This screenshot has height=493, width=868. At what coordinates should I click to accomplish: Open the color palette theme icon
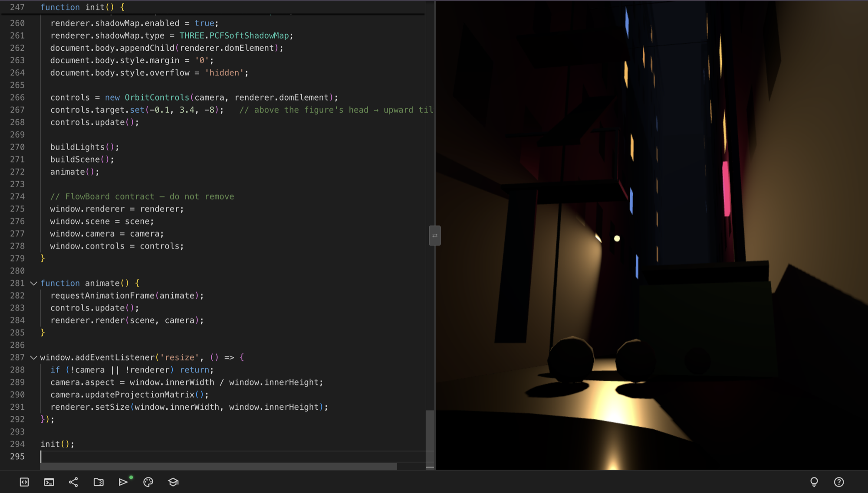click(x=148, y=482)
